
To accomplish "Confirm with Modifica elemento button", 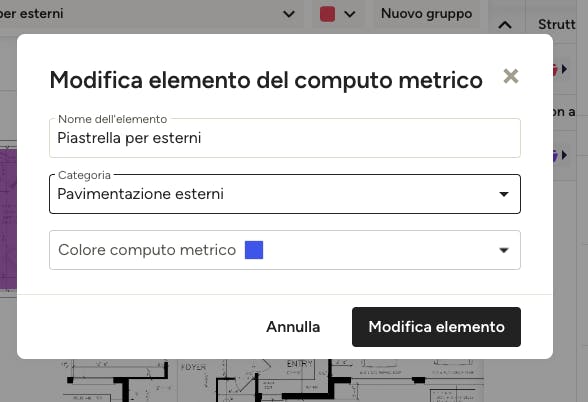I will pyautogui.click(x=436, y=327).
